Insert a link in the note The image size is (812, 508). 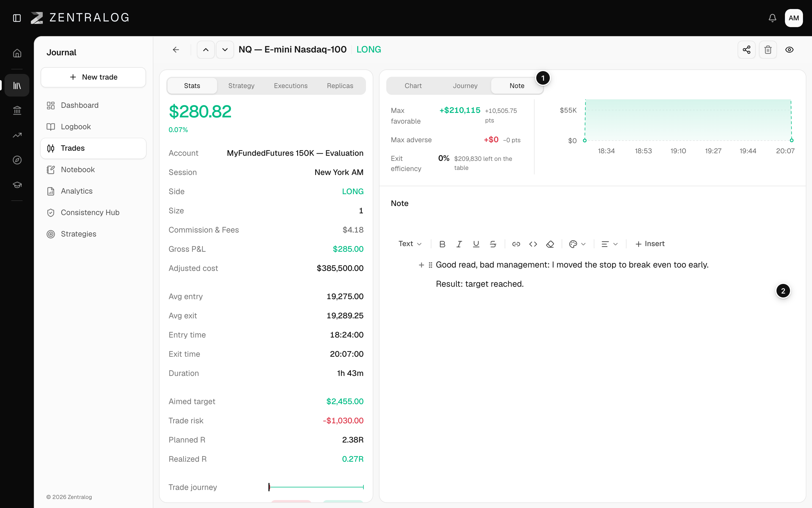516,244
